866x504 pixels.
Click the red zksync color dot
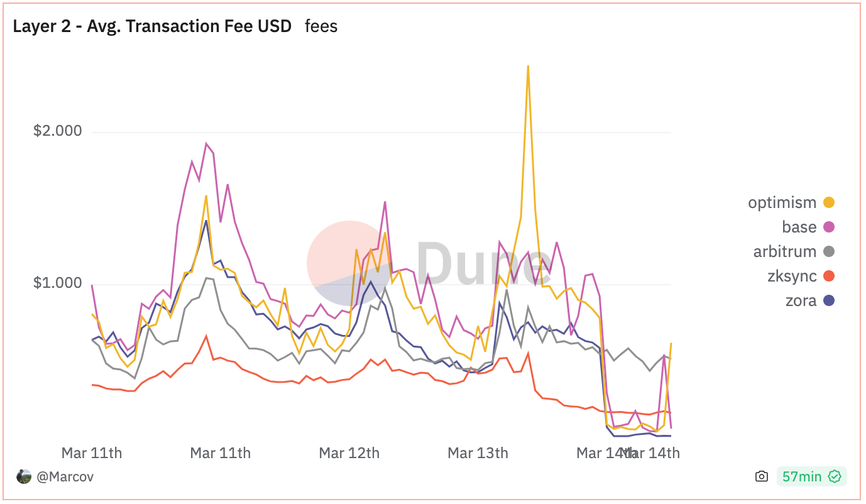click(x=829, y=276)
